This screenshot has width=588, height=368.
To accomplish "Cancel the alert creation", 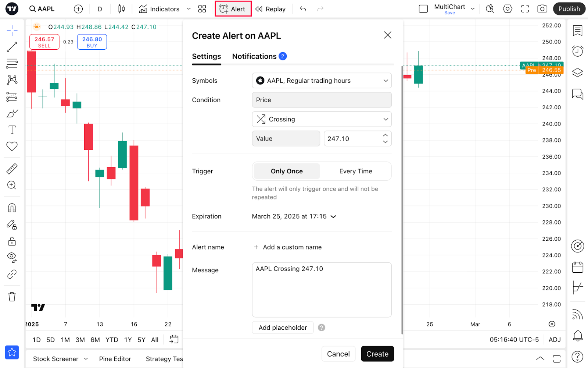I will tap(338, 354).
